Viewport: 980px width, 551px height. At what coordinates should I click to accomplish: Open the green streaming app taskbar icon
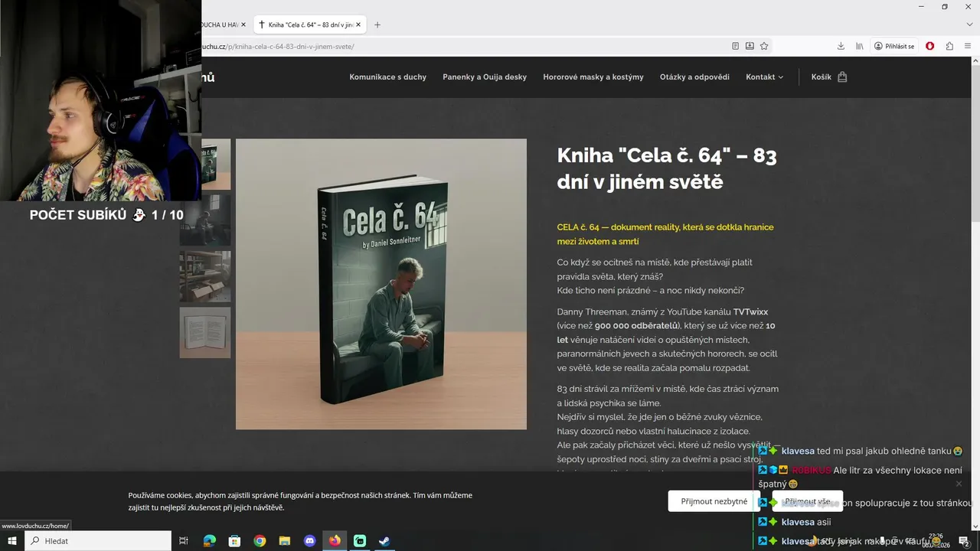[360, 541]
